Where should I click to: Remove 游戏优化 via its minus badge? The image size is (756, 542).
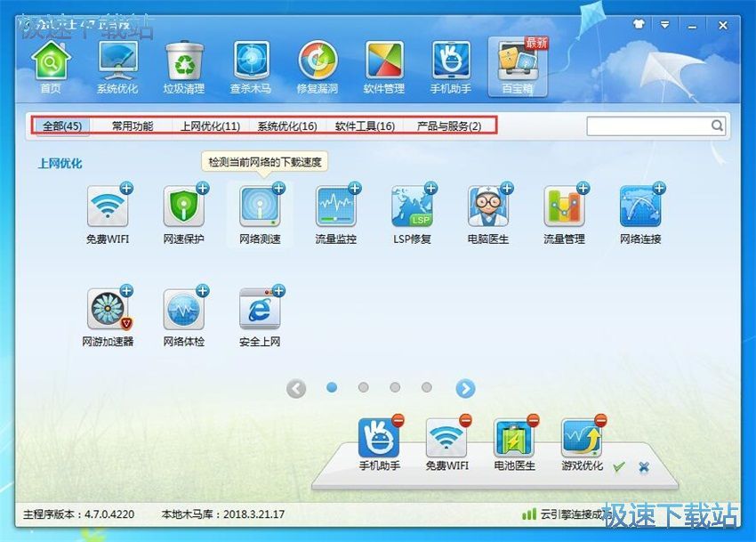(600, 421)
